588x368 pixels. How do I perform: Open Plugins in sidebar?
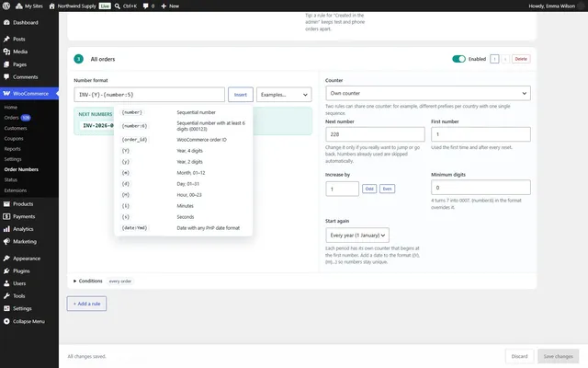(29, 270)
